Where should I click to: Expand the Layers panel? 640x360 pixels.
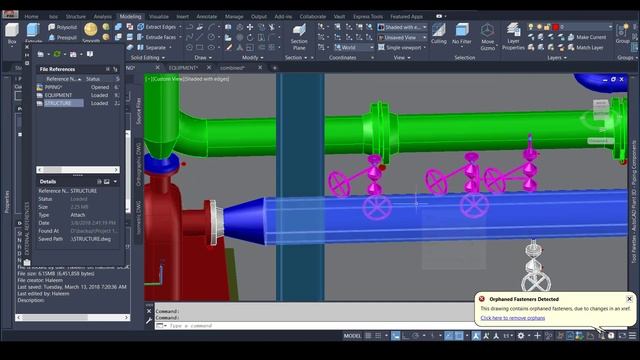[x=557, y=58]
